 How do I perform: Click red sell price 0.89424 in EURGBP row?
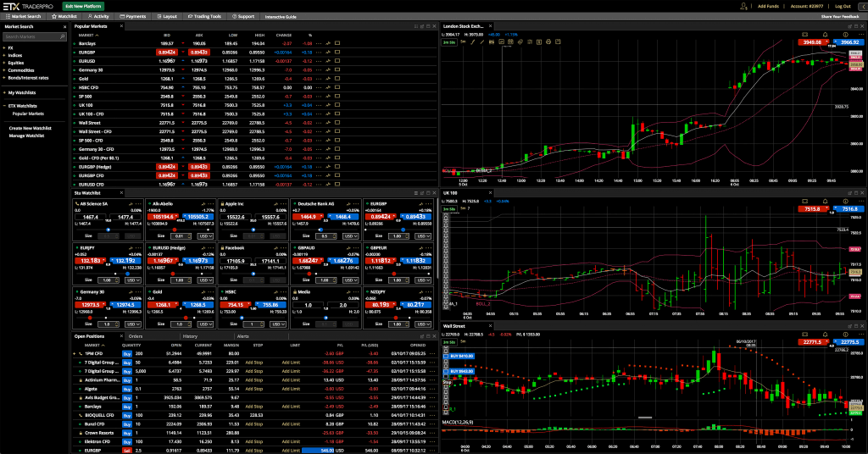tap(167, 52)
